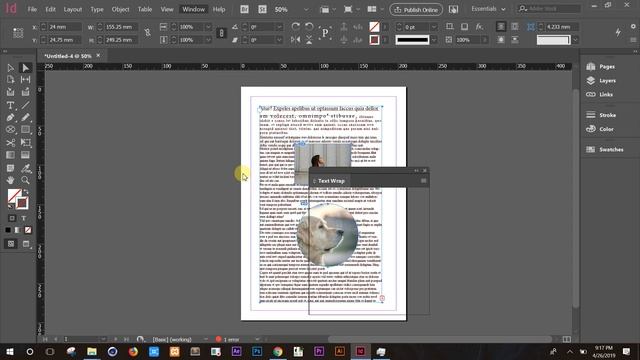This screenshot has width=640, height=360.
Task: Open the Object menu
Action: click(x=120, y=9)
